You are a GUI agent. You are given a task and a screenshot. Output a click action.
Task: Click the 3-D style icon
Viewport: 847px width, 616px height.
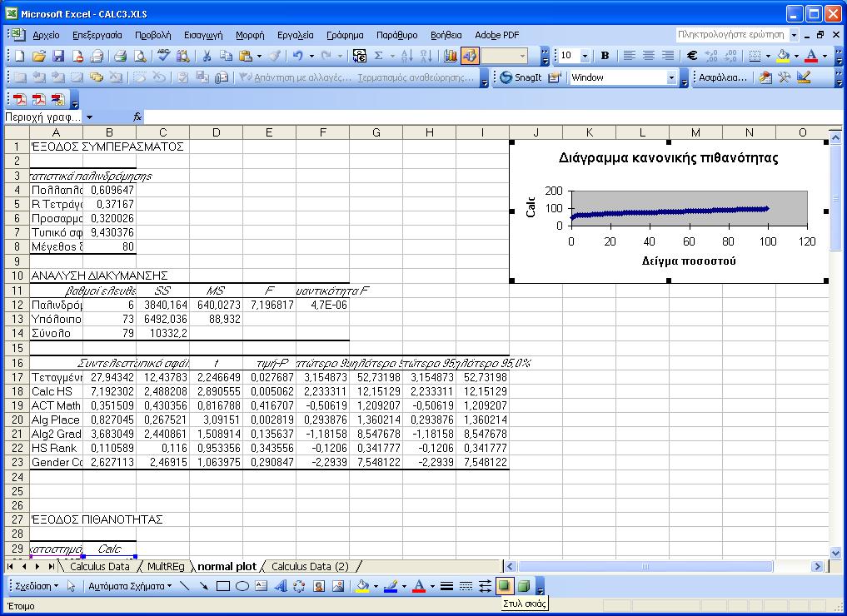pos(523,586)
